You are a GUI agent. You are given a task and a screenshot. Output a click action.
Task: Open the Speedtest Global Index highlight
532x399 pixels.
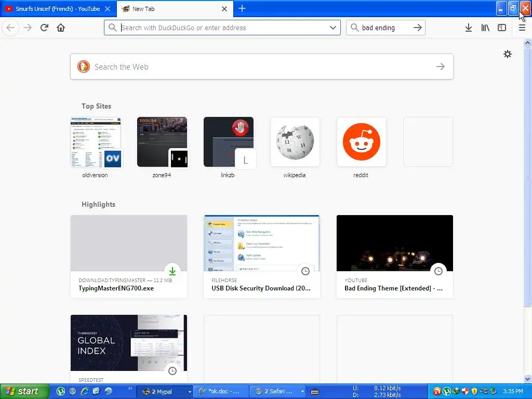tap(129, 350)
